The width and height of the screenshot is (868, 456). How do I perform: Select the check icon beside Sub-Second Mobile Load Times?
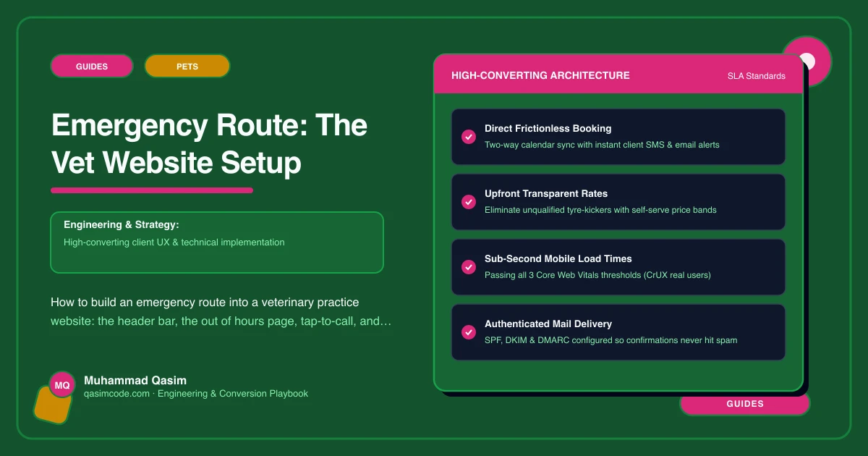click(468, 267)
